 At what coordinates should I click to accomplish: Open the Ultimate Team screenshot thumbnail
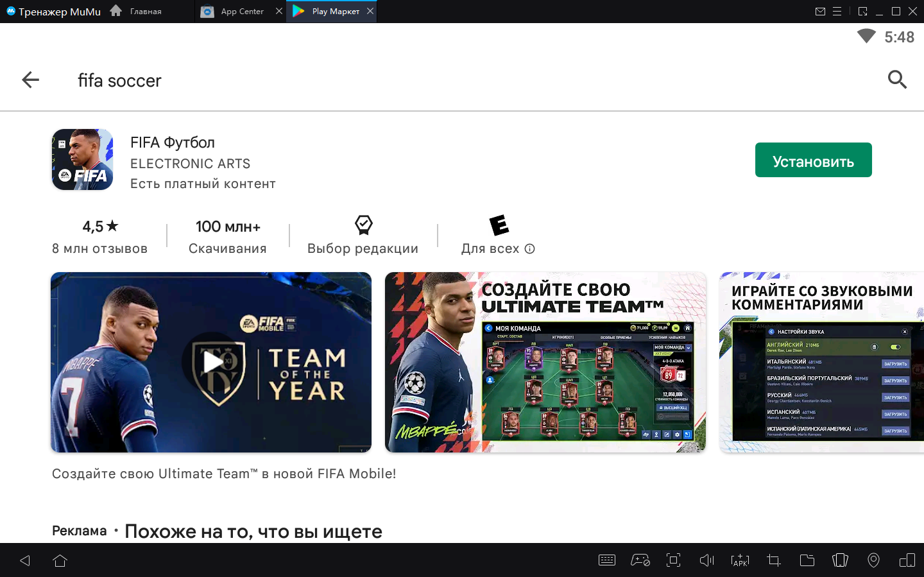[545, 362]
